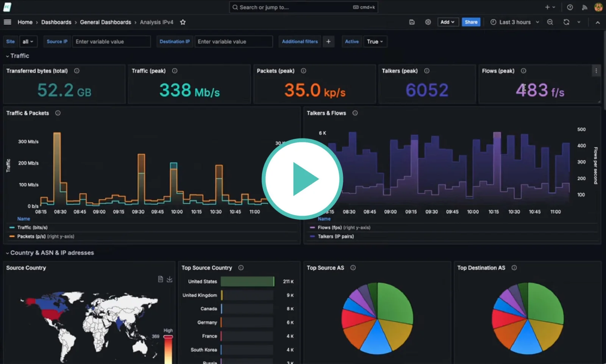Viewport: 606px width, 364px height.
Task: Open the news feed icon
Action: pos(584,7)
